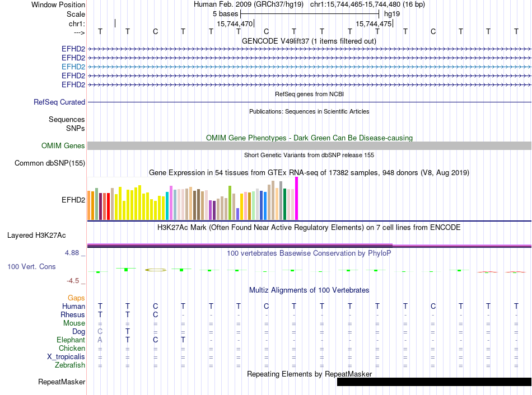Click the gray C base in Dog row
532x395 pixels.
click(100, 331)
